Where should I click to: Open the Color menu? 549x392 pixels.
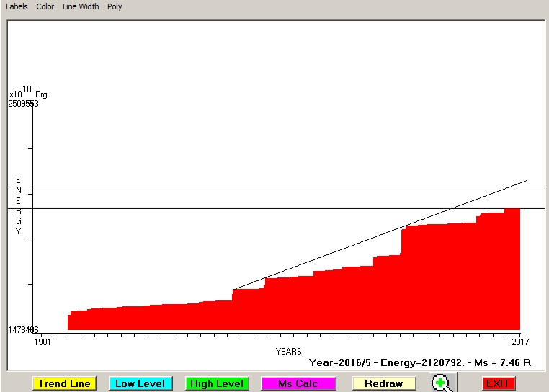45,6
